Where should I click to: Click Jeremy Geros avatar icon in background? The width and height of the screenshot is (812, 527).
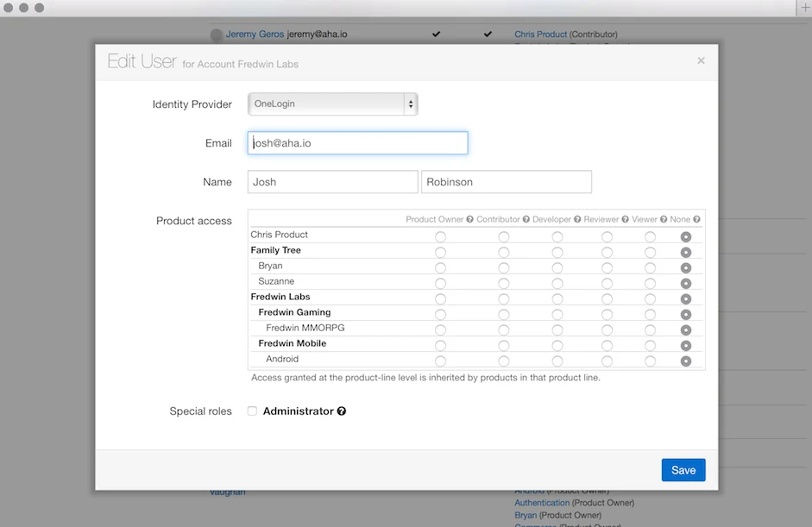click(217, 35)
